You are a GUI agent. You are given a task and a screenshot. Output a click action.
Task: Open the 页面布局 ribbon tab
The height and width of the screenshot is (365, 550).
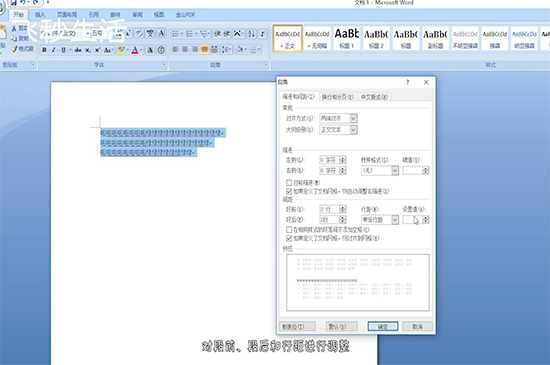[67, 14]
